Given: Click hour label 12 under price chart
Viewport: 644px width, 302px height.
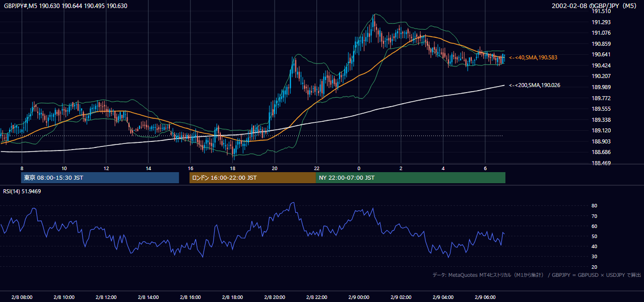Looking at the screenshot, I should (x=106, y=168).
